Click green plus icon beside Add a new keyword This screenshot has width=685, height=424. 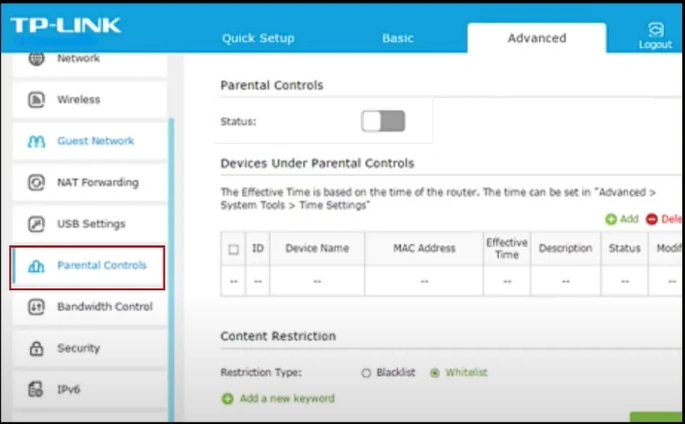click(x=228, y=399)
